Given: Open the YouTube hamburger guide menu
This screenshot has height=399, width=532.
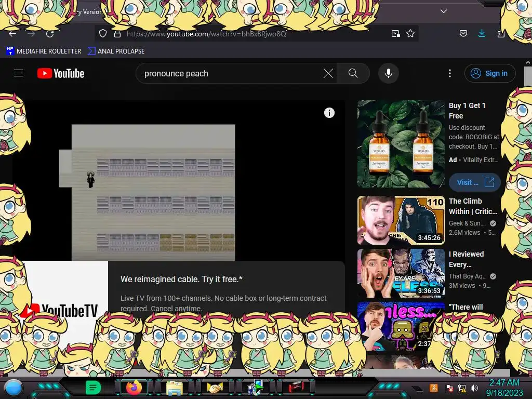Looking at the screenshot, I should (x=19, y=73).
